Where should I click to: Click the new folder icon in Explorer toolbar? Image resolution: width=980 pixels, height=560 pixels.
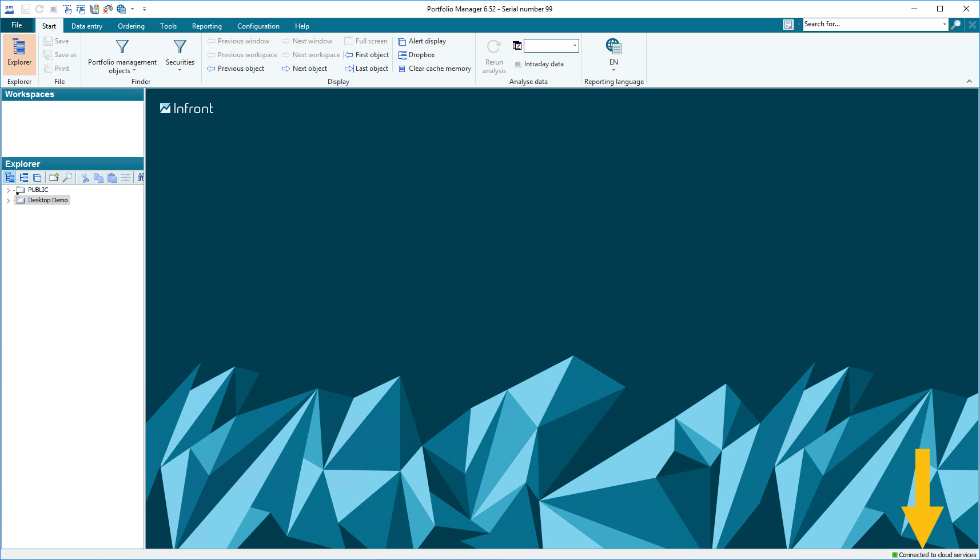pyautogui.click(x=54, y=178)
